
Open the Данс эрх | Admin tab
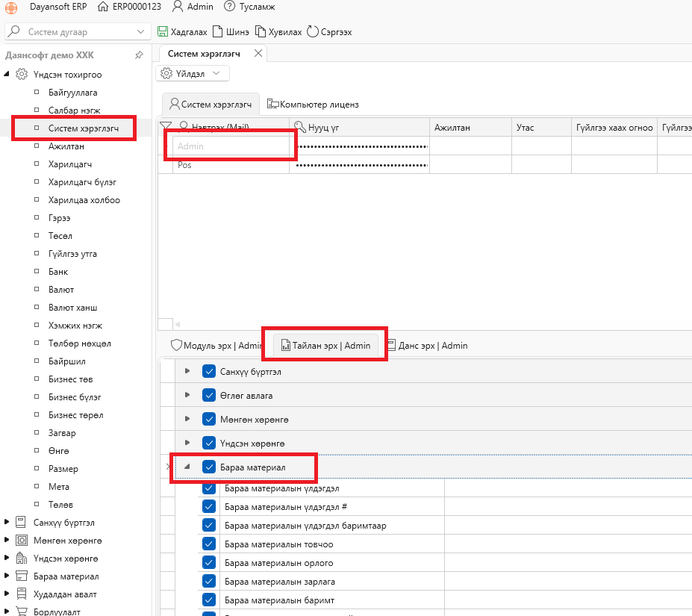tap(427, 345)
